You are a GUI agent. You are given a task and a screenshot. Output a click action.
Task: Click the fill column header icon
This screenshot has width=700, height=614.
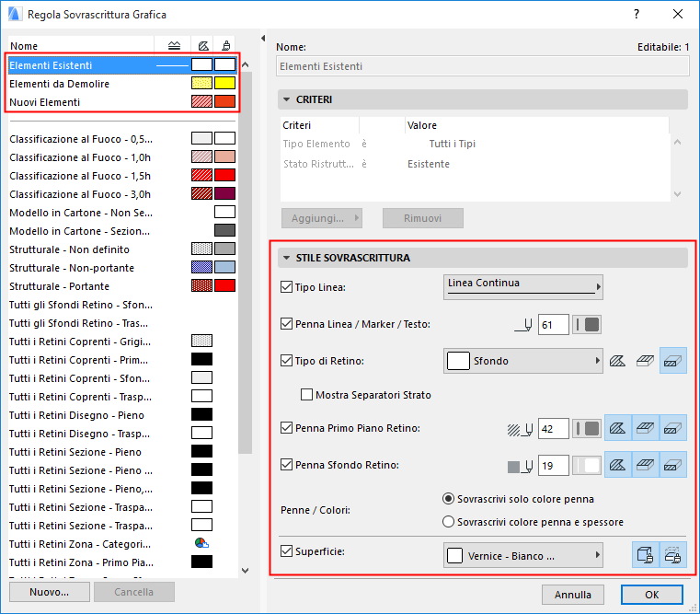click(x=203, y=46)
